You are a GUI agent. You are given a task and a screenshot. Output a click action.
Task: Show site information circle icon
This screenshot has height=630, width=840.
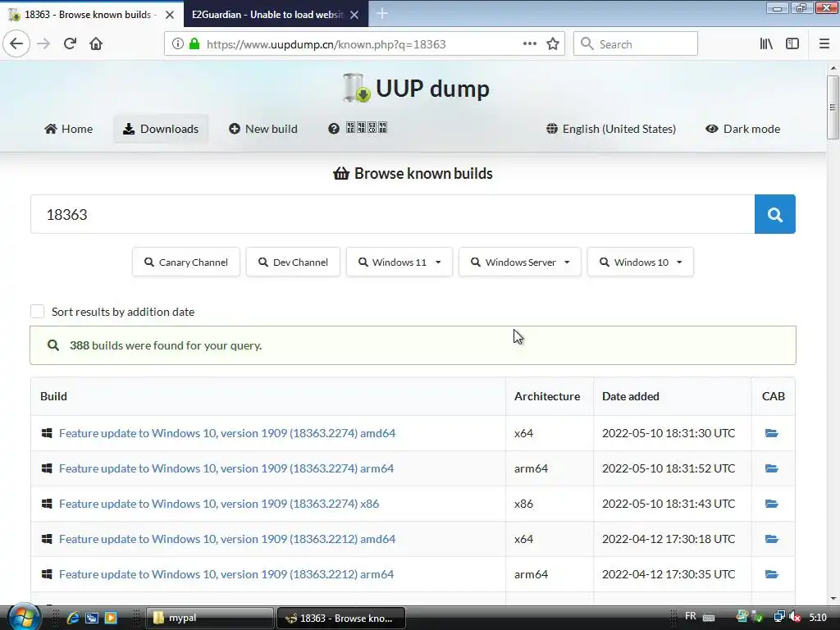[x=178, y=44]
